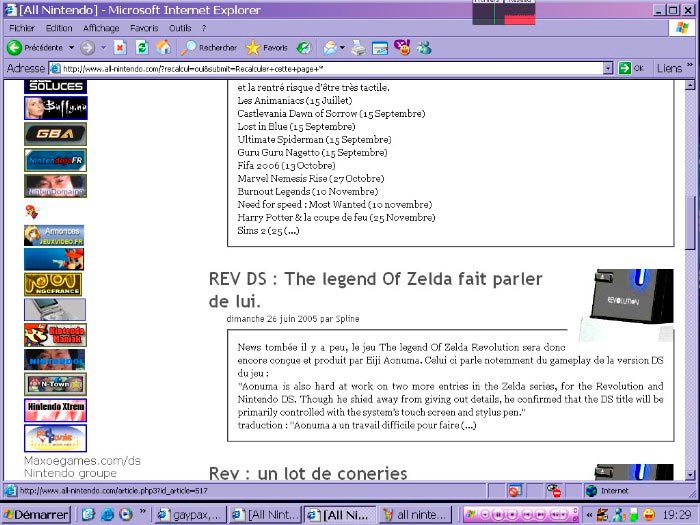Viewport: 700px width, 525px height.
Task: Open the Fichier menu
Action: (x=22, y=28)
